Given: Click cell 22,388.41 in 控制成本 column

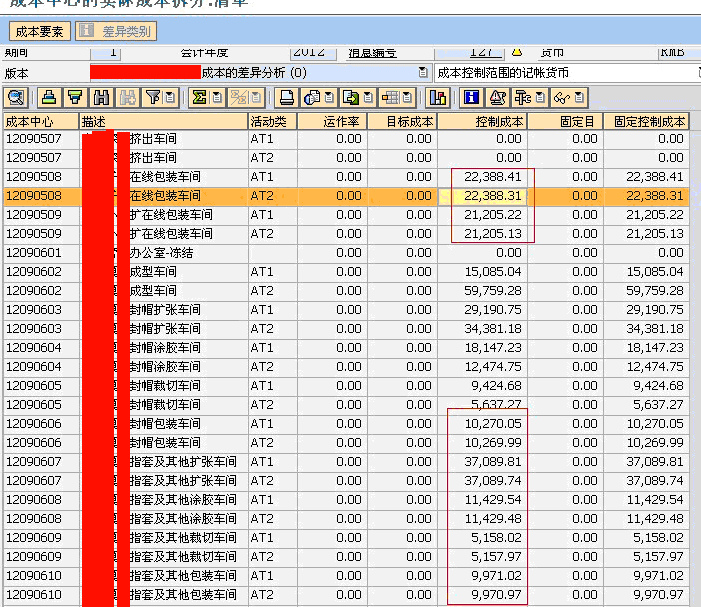Looking at the screenshot, I should (483, 177).
